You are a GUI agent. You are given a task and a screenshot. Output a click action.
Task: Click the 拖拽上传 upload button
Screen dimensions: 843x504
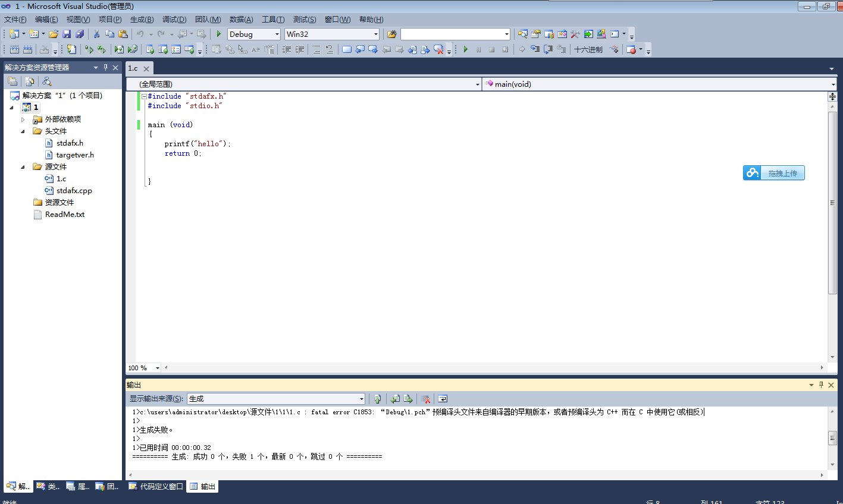pos(773,173)
